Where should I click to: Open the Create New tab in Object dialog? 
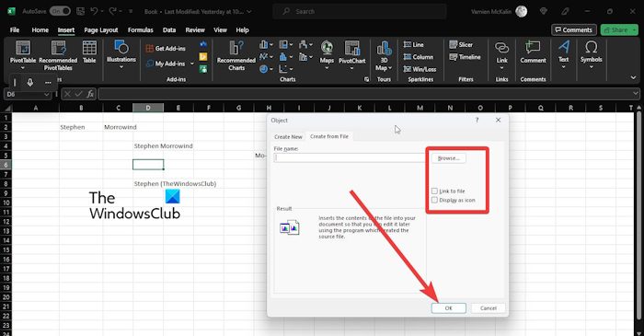[x=288, y=136]
